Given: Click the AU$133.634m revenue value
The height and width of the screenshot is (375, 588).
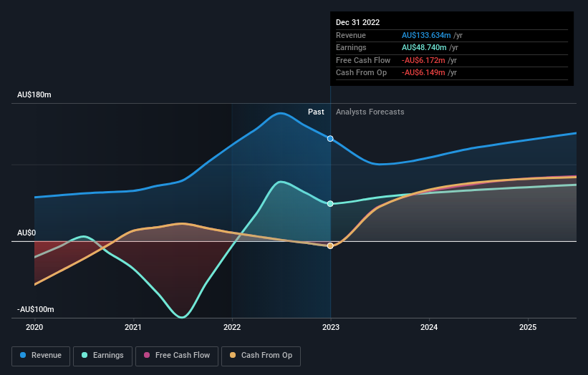Looking at the screenshot, I should point(426,35).
